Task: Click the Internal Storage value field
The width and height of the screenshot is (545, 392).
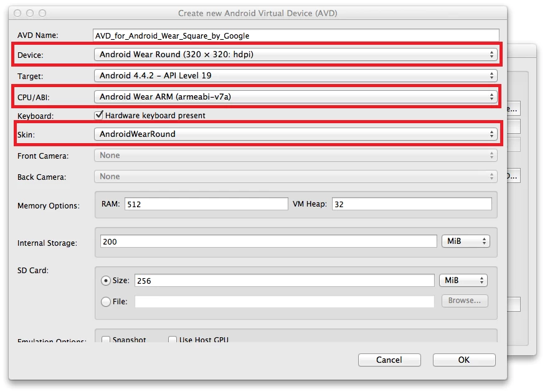Action: (x=268, y=241)
